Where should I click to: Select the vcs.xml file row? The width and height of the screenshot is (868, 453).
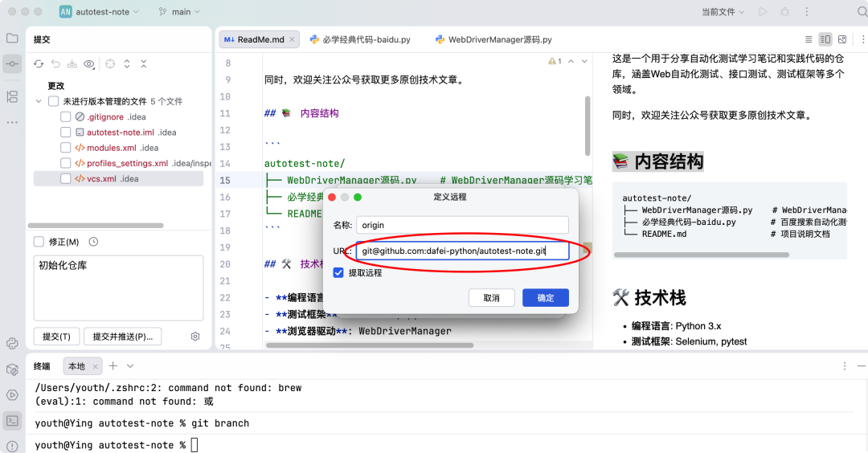coord(118,178)
